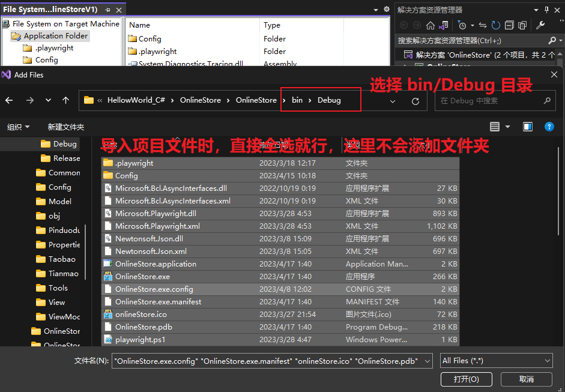
Task: Click the 打开(O) button to confirm
Action: [466, 379]
